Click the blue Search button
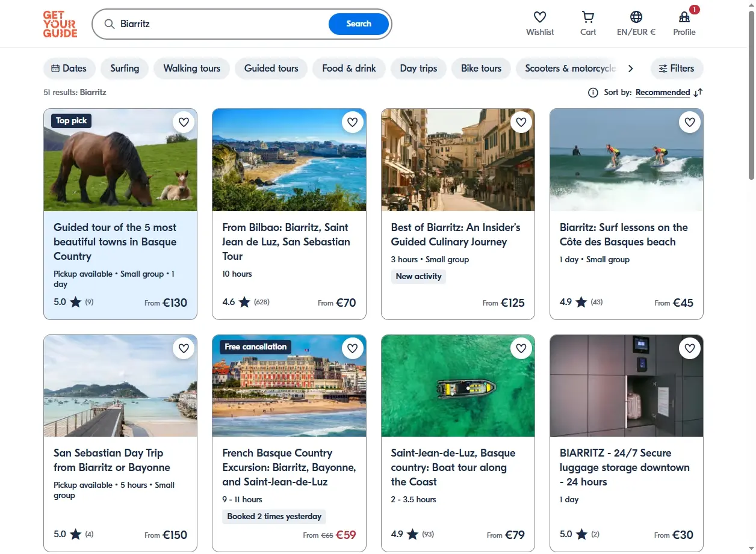The height and width of the screenshot is (554, 756). pos(359,24)
